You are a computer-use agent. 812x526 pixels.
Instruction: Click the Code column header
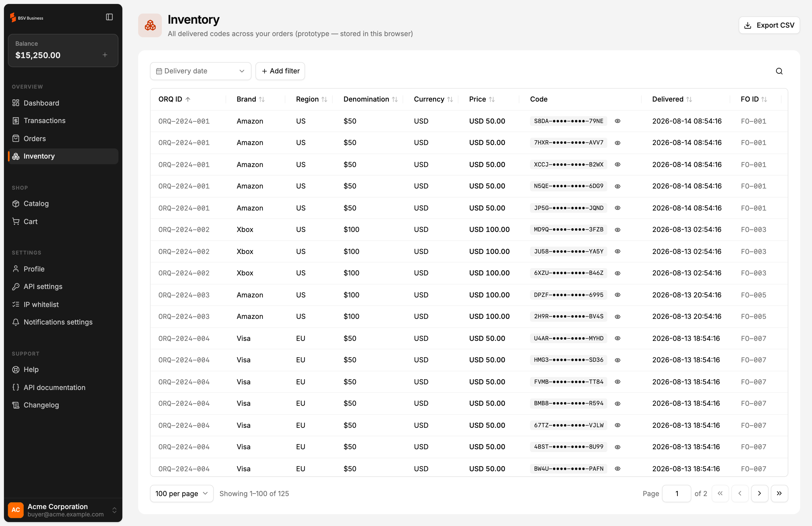click(x=539, y=99)
